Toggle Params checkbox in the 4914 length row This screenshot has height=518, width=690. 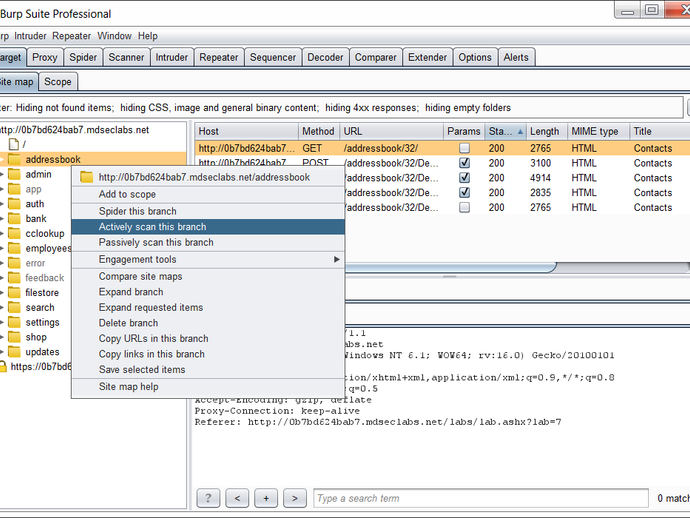pyautogui.click(x=464, y=178)
